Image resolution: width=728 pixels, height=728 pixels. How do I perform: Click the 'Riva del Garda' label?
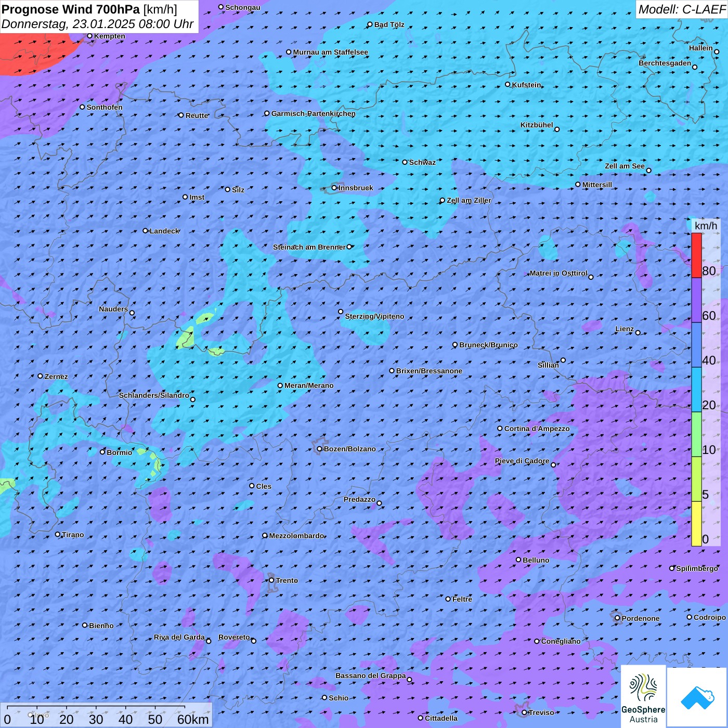coord(179,637)
